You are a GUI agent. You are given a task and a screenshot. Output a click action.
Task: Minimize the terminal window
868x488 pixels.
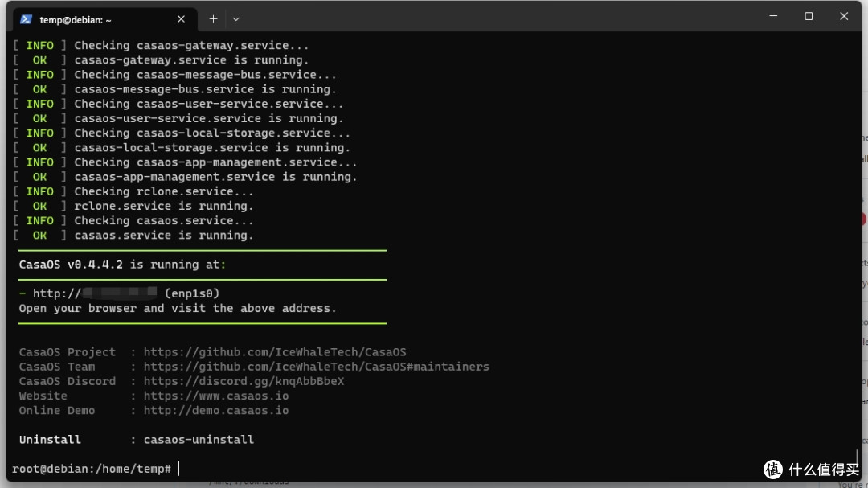point(773,16)
